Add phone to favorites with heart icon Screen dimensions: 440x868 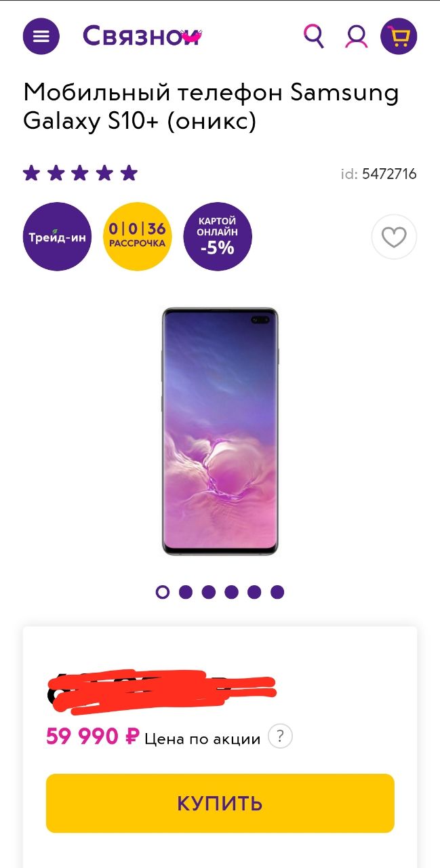(394, 237)
